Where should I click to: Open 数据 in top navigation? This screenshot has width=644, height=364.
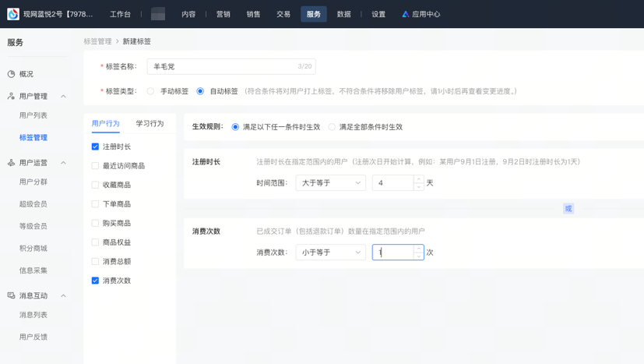click(x=343, y=14)
